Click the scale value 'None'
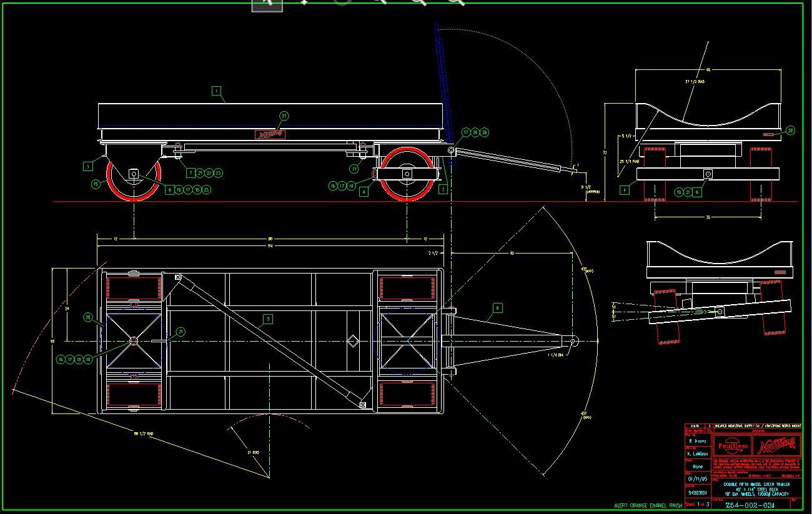The image size is (812, 514). (698, 467)
